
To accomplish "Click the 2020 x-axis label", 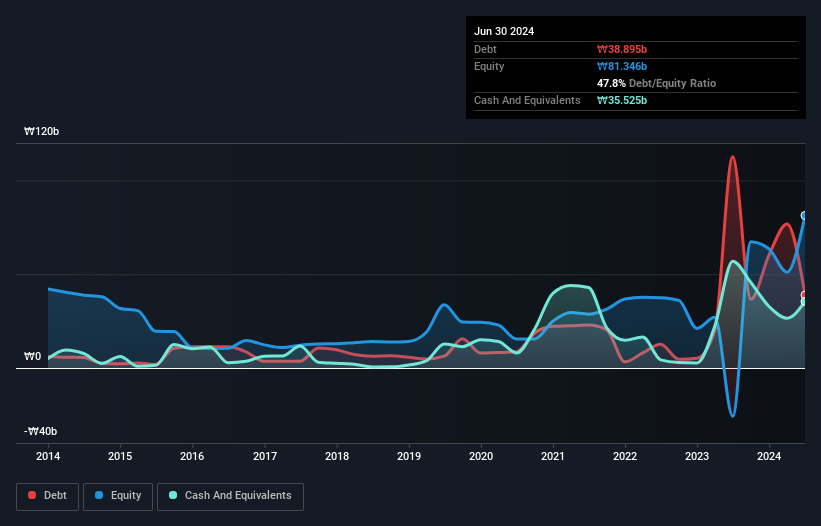I will [481, 456].
